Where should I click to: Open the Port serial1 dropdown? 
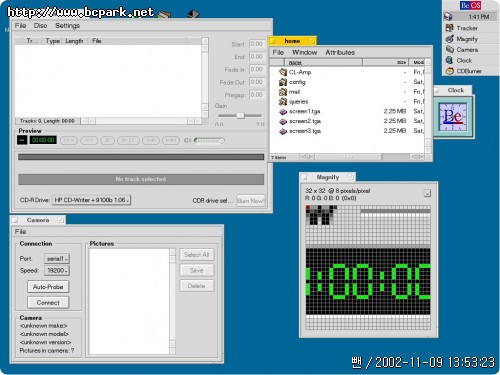(57, 259)
